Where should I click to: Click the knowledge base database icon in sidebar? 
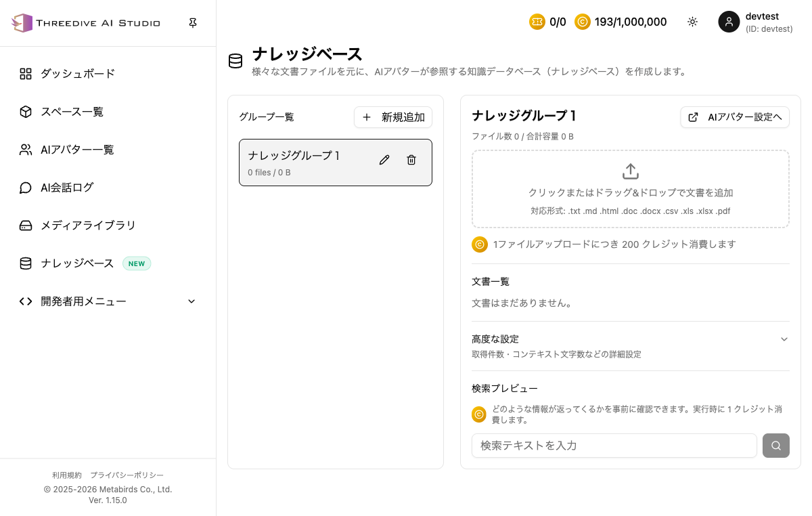click(26, 263)
